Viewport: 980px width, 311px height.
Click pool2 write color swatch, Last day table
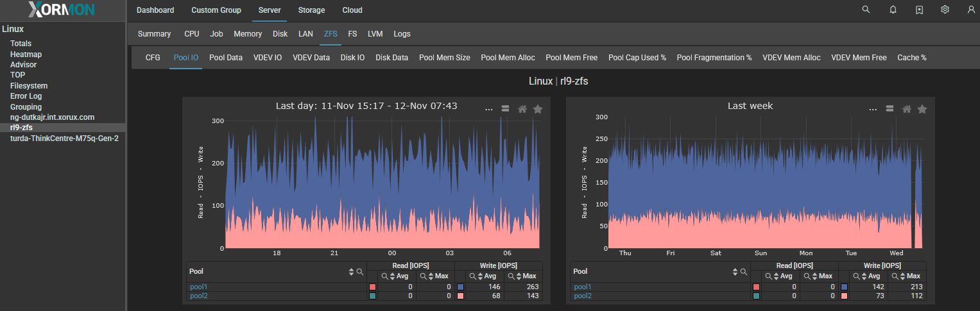coord(461,296)
